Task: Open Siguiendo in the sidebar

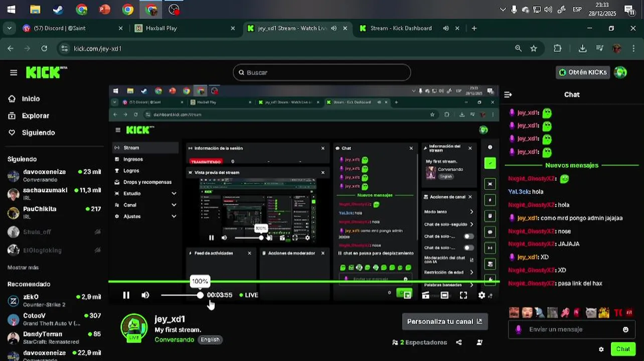Action: point(38,133)
